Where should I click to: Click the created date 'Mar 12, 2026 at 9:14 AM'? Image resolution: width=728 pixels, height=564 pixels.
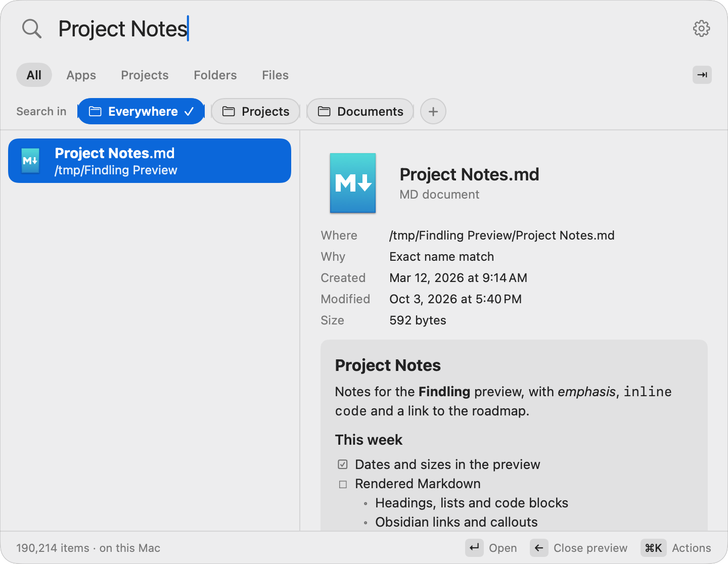tap(458, 278)
